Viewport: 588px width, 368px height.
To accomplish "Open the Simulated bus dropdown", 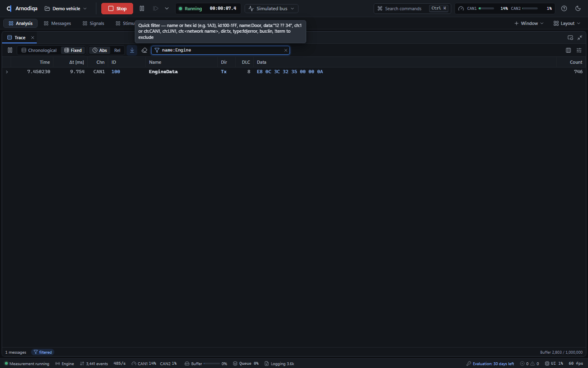I will pos(272,9).
